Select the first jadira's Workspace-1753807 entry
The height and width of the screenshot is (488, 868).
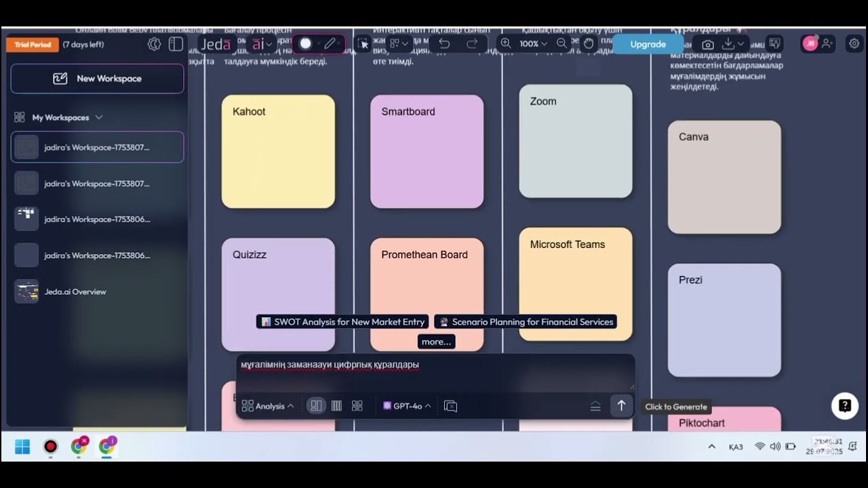pos(97,147)
